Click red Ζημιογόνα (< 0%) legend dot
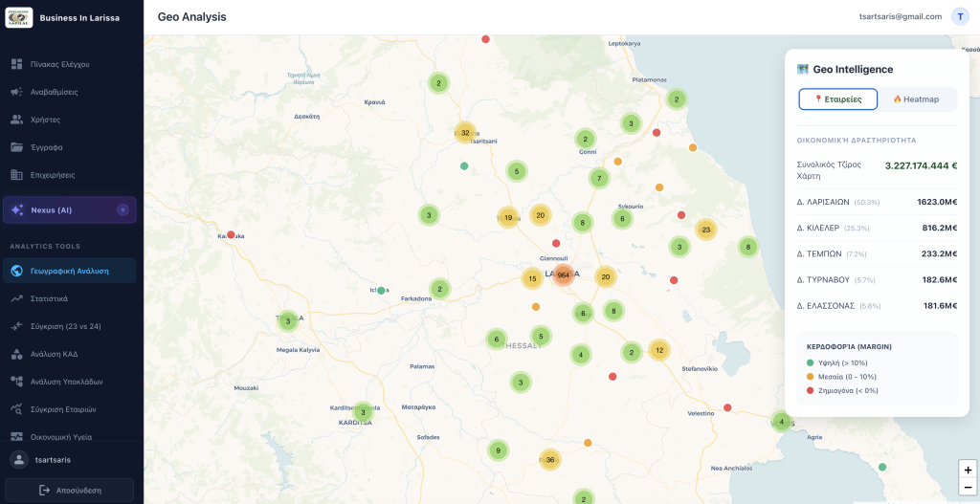 811,390
